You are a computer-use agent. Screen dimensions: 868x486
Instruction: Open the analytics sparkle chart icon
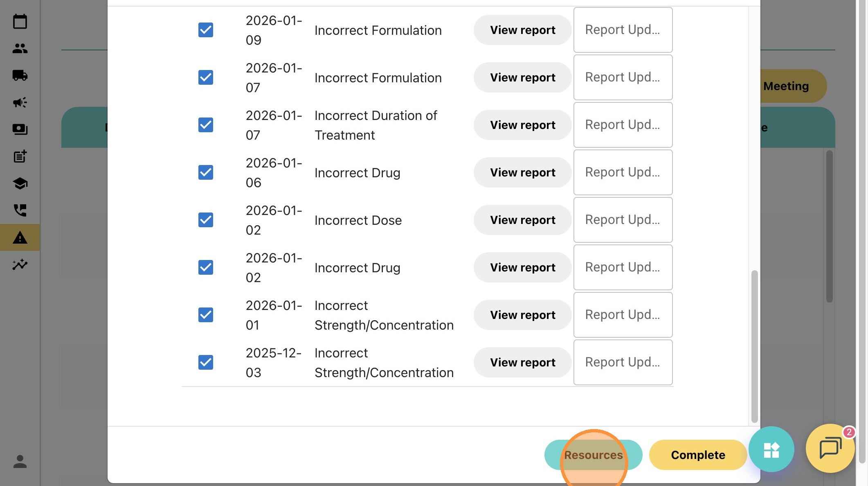click(20, 264)
